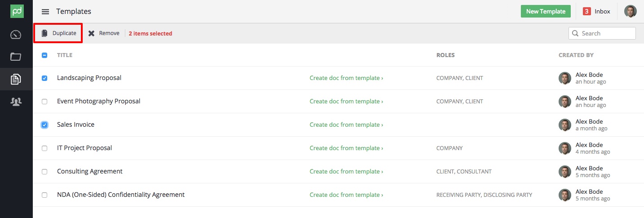Click the New Template button
Image resolution: width=644 pixels, height=218 pixels.
(546, 12)
